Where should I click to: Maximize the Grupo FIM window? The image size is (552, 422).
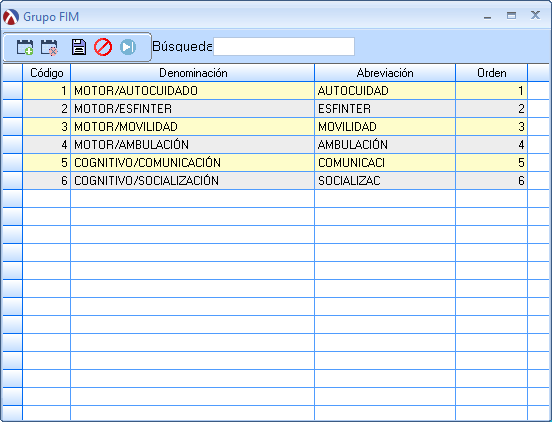511,15
